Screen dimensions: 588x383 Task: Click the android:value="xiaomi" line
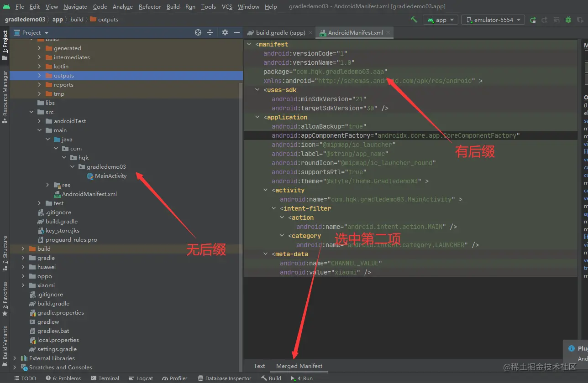[x=325, y=272]
